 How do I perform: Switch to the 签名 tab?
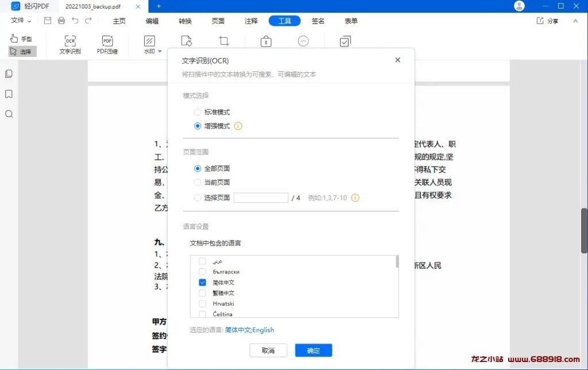[x=318, y=21]
